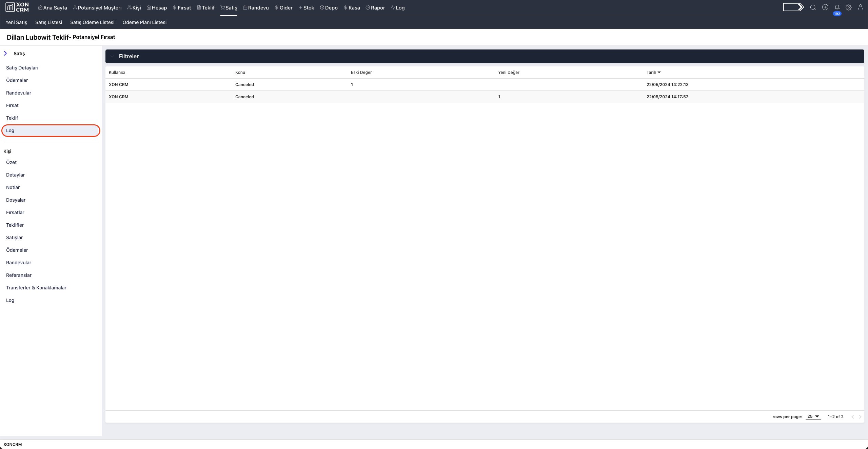Screen dimensions: 868x449
Task: Open the Rapor menu in top navigation
Action: coord(375,8)
